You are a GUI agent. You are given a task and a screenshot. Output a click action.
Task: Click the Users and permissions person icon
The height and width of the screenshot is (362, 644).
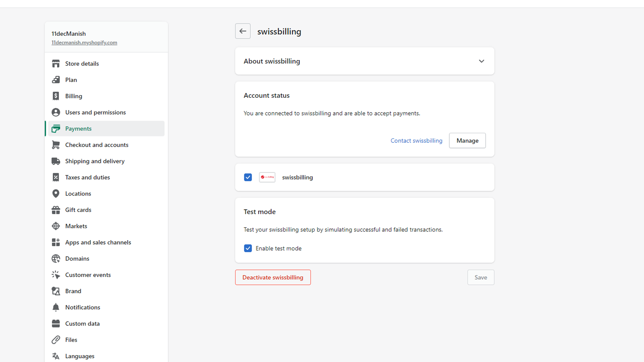coord(56,112)
